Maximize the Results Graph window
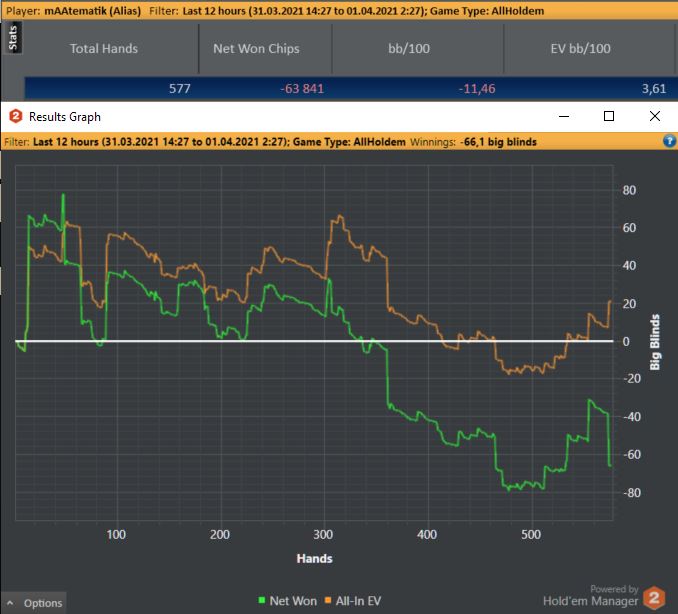678x614 pixels. click(609, 116)
